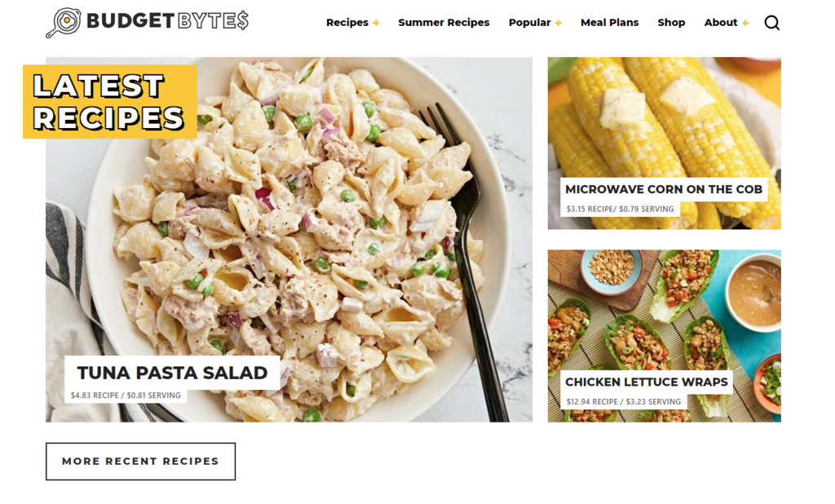Image resolution: width=835 pixels, height=504 pixels.
Task: Visit the Shop page
Action: coord(671,22)
